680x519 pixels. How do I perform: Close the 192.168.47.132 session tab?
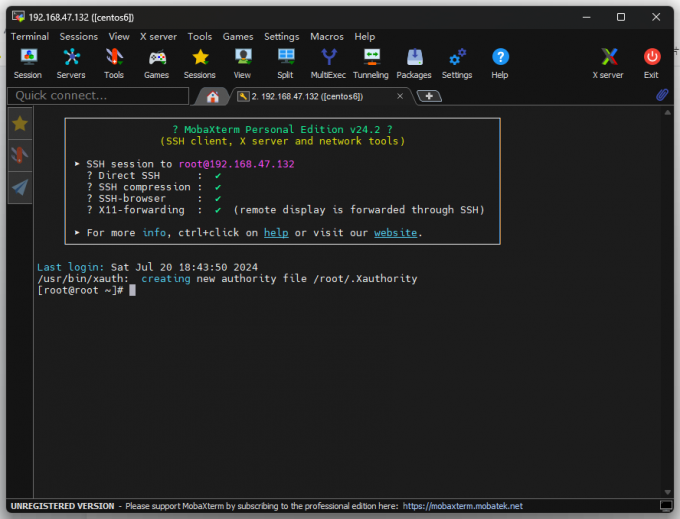[x=400, y=96]
